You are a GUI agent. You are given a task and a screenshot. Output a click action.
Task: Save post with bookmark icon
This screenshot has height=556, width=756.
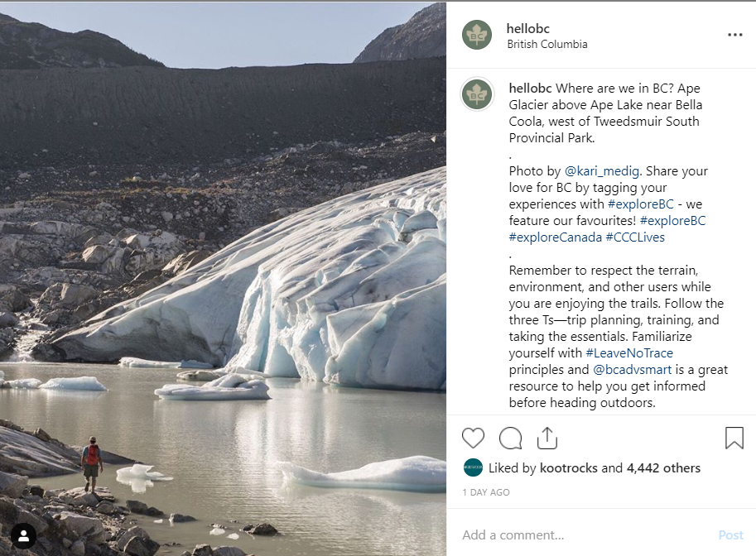734,438
